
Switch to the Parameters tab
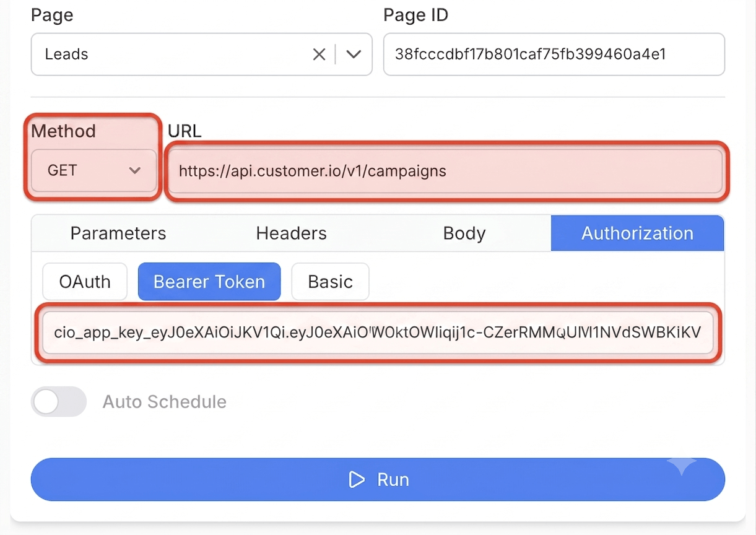118,233
